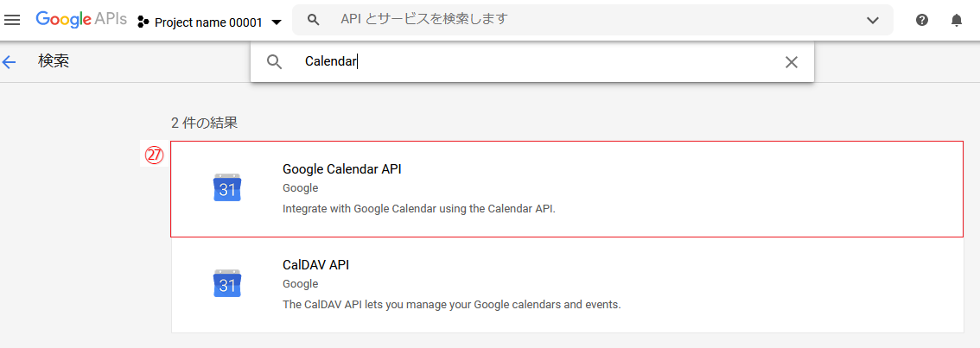Image resolution: width=980 pixels, height=348 pixels.
Task: Open the help question mark icon
Action: click(922, 20)
